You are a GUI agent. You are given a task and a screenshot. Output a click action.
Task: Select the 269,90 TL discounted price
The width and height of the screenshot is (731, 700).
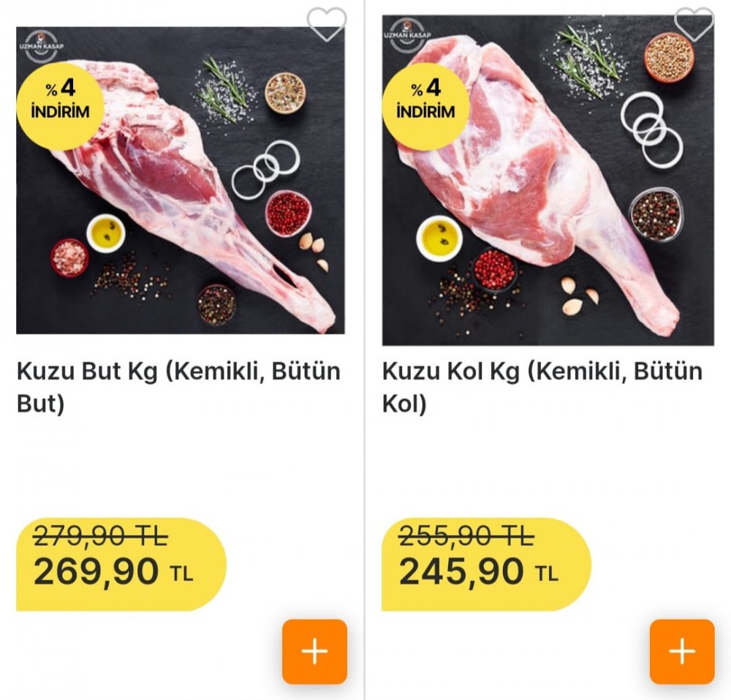point(113,572)
